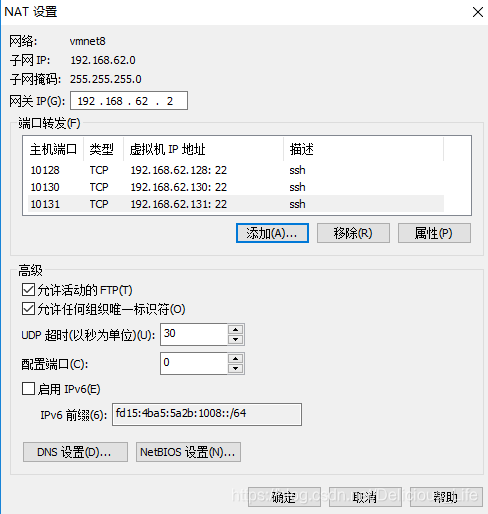The width and height of the screenshot is (488, 514).
Task: Click the 虚拟机 IP 地址 column header
Action: [203, 149]
